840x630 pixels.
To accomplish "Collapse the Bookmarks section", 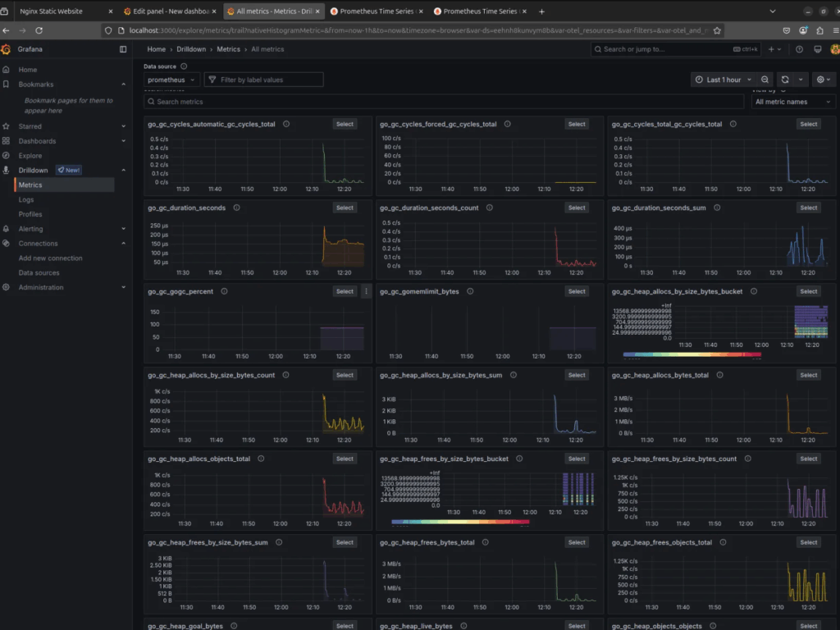I will coord(124,84).
